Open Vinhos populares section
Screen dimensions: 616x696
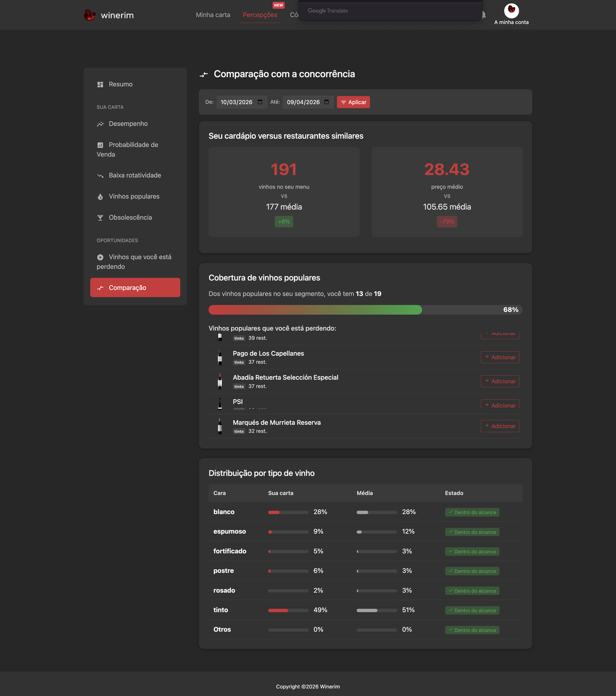tap(135, 196)
